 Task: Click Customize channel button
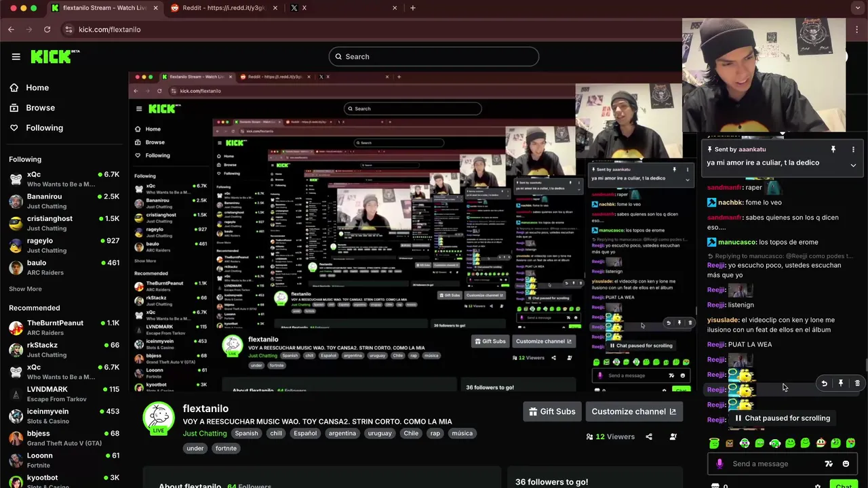tap(633, 411)
